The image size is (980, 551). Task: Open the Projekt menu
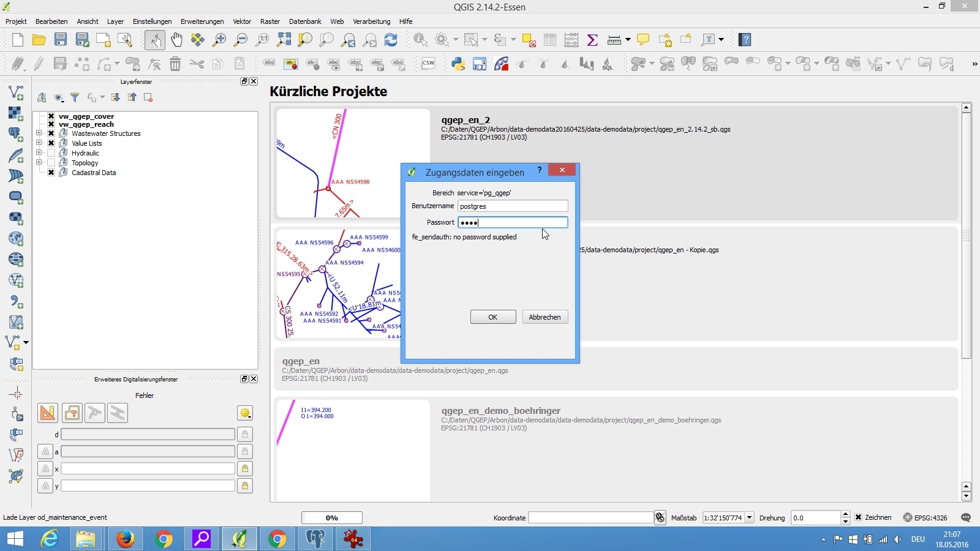pos(17,21)
